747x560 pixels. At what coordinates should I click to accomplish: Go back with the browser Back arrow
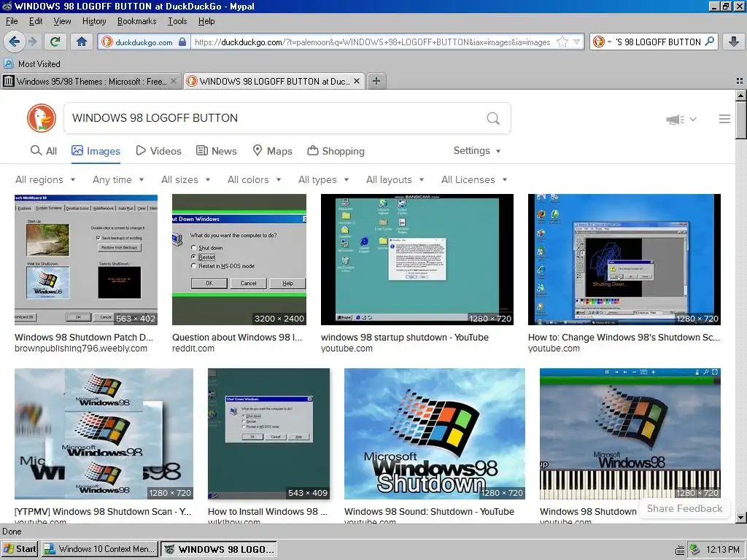(x=15, y=42)
